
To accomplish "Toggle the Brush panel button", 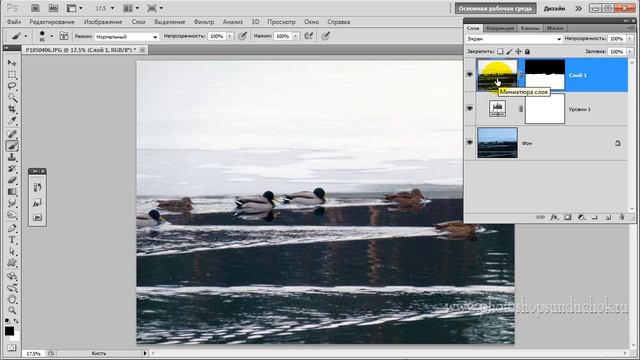I will (x=64, y=36).
